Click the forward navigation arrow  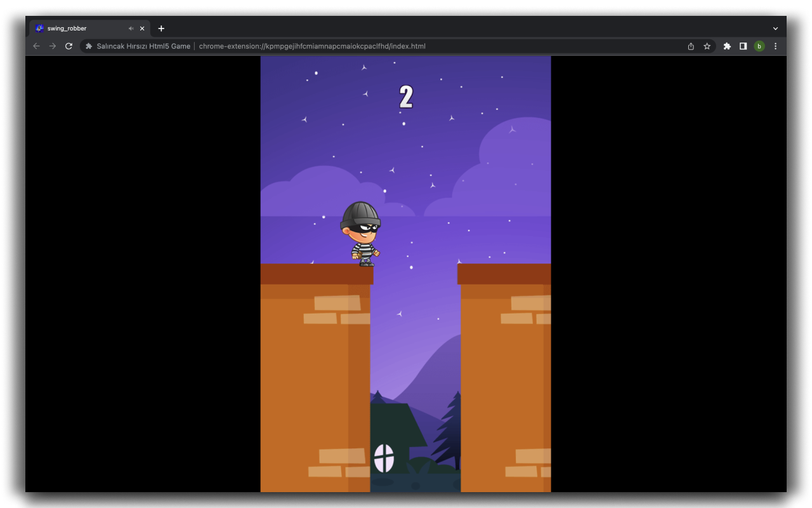pos(52,46)
